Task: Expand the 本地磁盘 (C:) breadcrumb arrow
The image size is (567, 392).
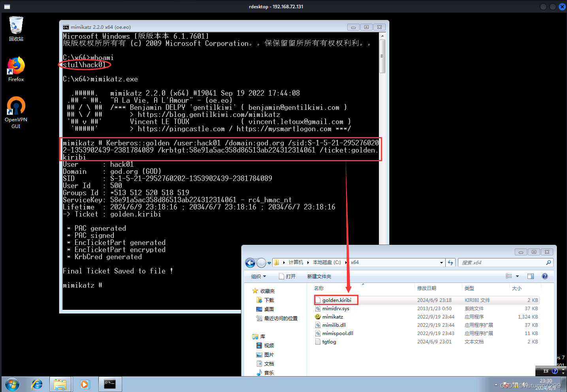Action: 346,262
